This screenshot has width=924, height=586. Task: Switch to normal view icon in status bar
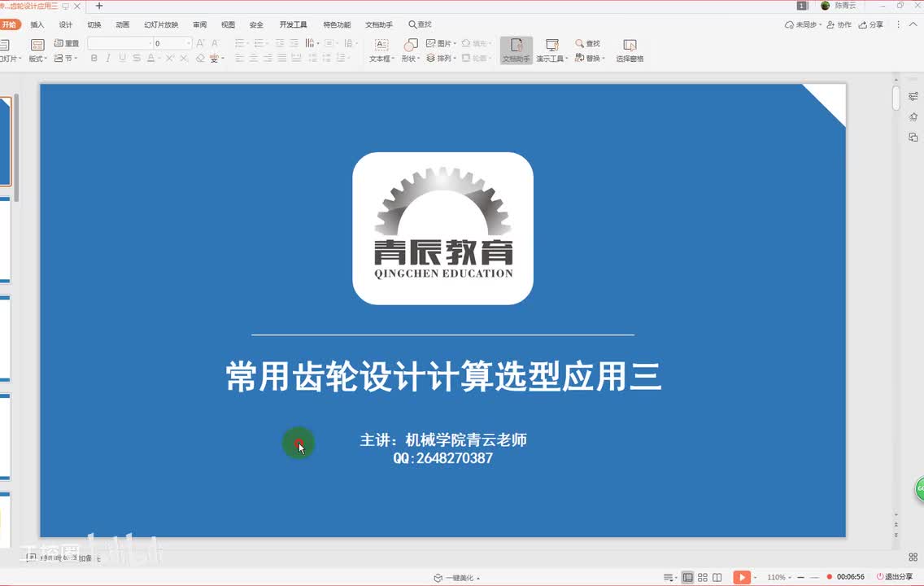pos(687,577)
